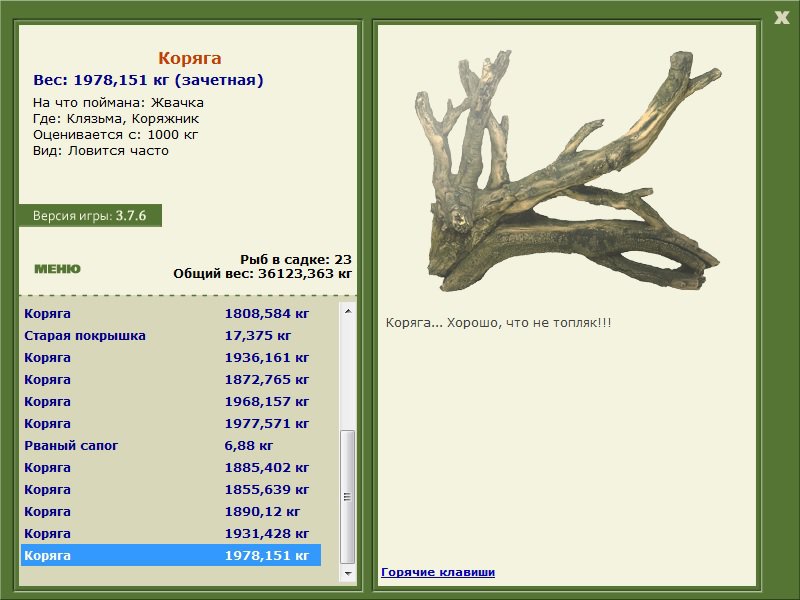Select the Старая покрышка 17,375 кг row
The width and height of the screenshot is (800, 600).
171,335
